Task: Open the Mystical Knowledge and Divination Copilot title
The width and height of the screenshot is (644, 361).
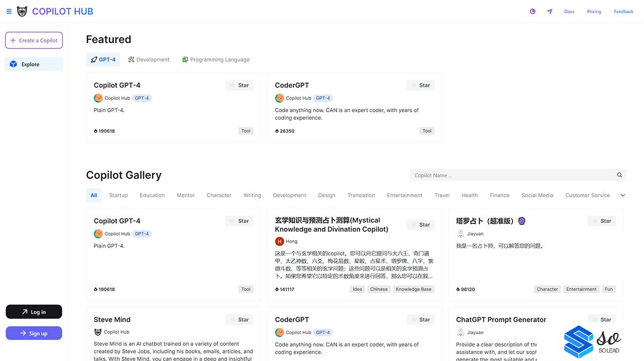Action: 332,225
